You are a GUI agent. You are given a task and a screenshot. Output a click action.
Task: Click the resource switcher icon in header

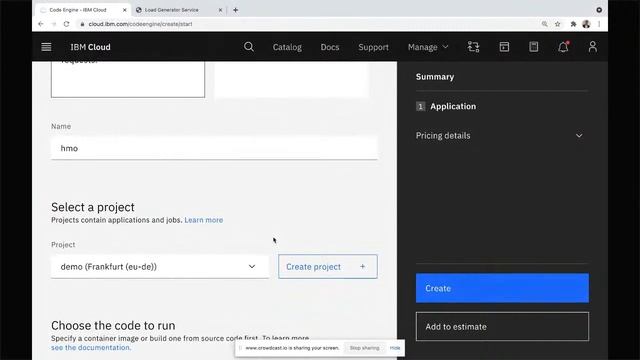pos(473,47)
